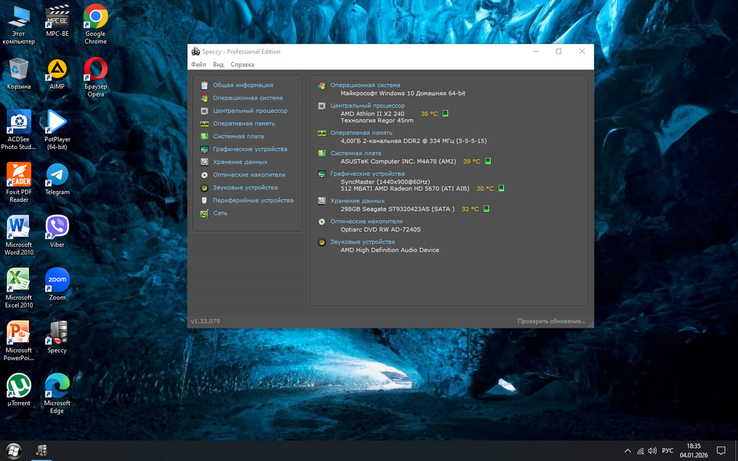Viewport: 738px width, 461px height.
Task: Click the volume speaker tray icon
Action: coord(652,451)
